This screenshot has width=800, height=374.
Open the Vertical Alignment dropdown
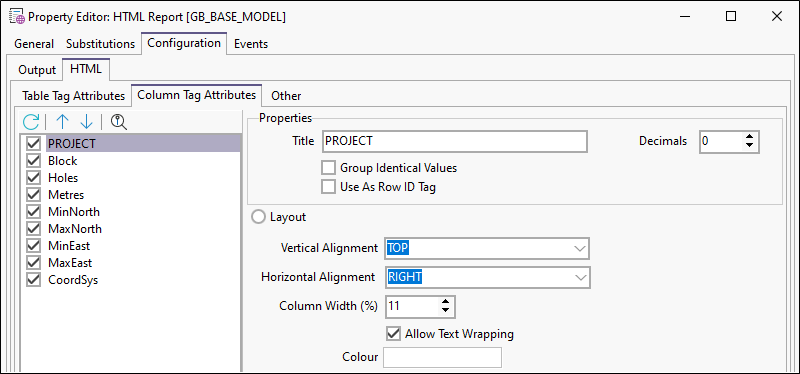coord(487,248)
